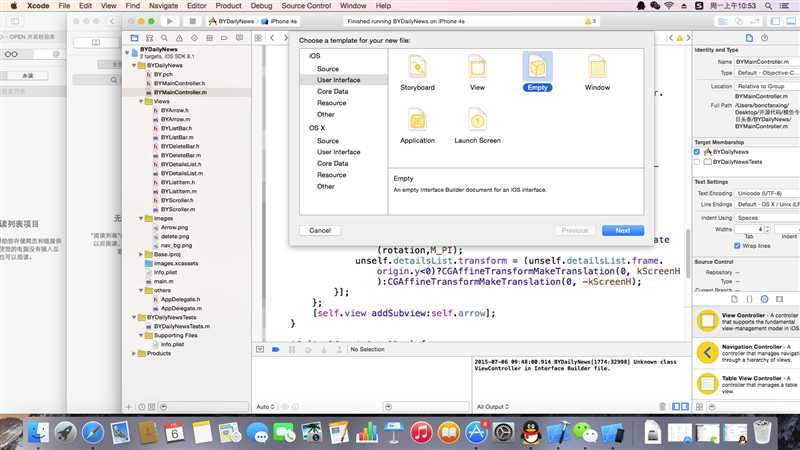Collapse the BYDailyNews project root
Image resolution: width=800 pixels, height=450 pixels.
click(128, 52)
